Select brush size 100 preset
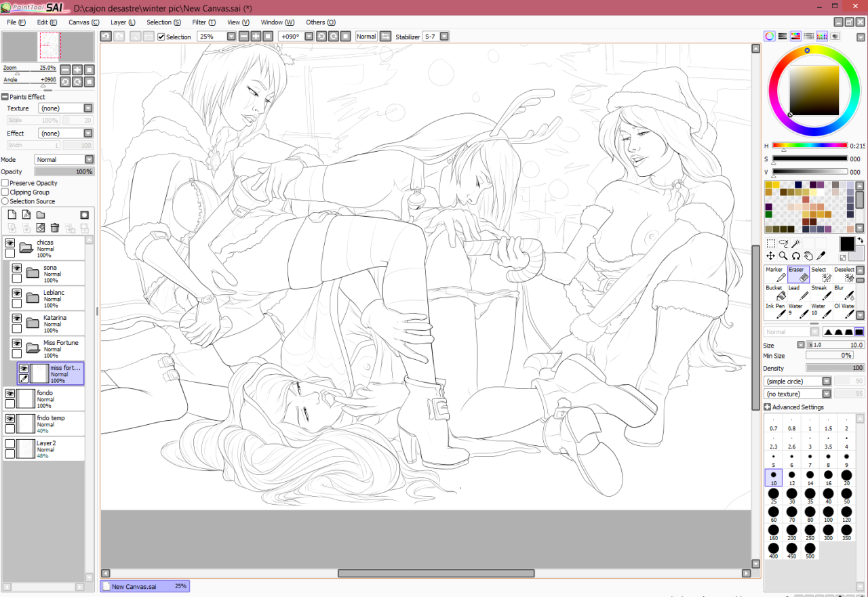Image resolution: width=868 pixels, height=597 pixels. [828, 514]
